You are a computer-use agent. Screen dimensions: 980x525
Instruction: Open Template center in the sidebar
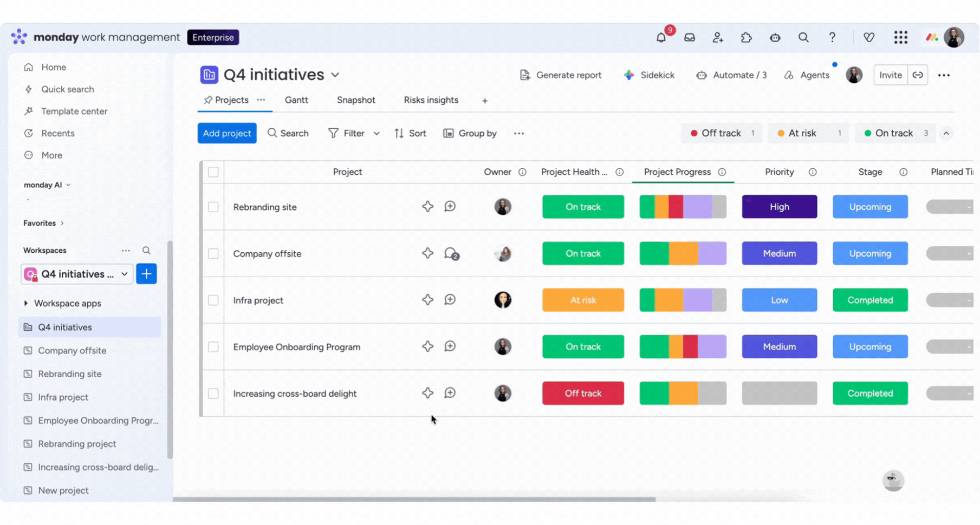pyautogui.click(x=74, y=111)
